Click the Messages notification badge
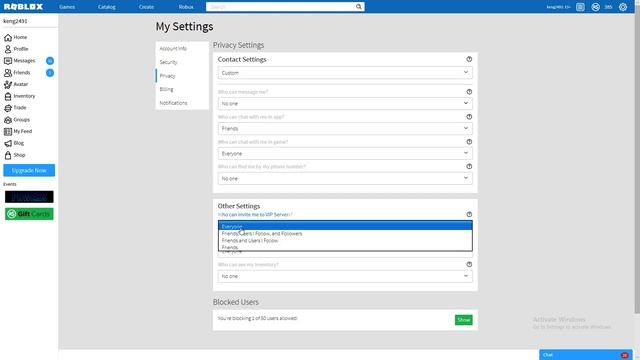This screenshot has width=640, height=360. (x=50, y=61)
